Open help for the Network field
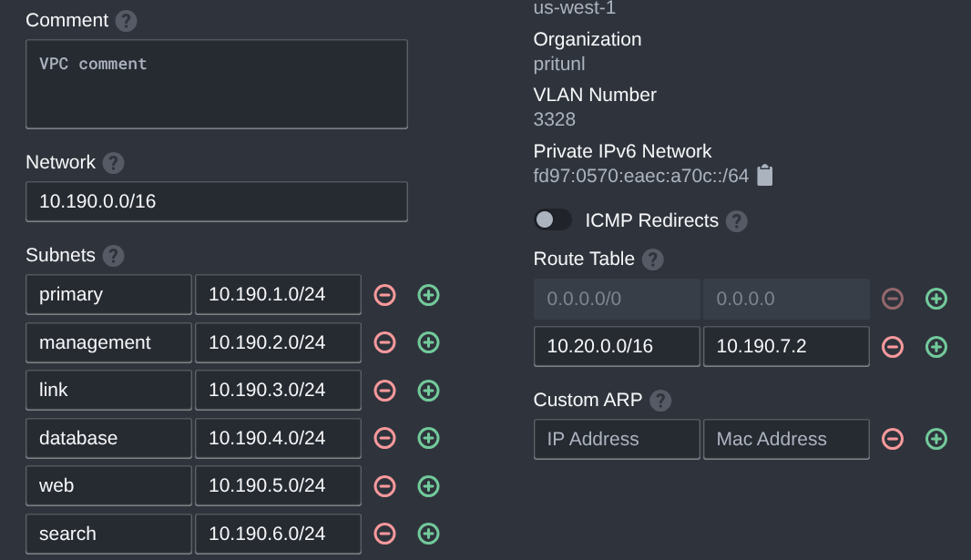 click(114, 162)
